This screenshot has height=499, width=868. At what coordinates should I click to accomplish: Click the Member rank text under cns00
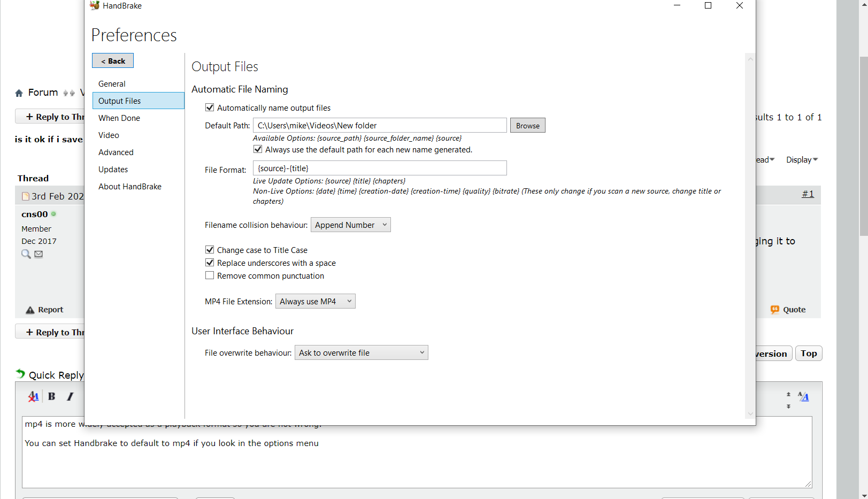[36, 228]
